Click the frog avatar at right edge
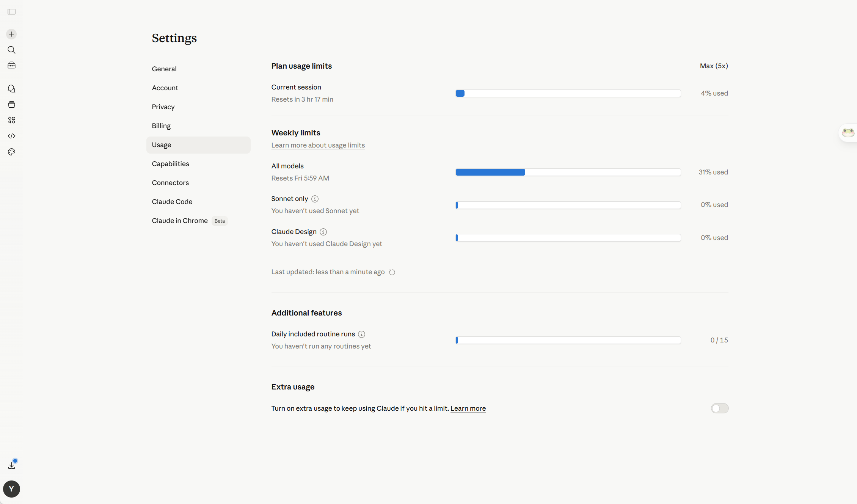The height and width of the screenshot is (504, 857). click(x=848, y=132)
